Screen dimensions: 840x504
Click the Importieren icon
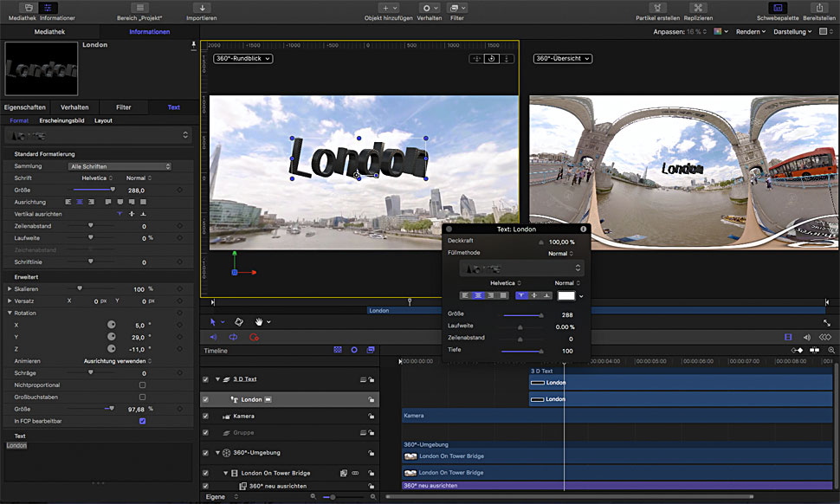(x=202, y=8)
